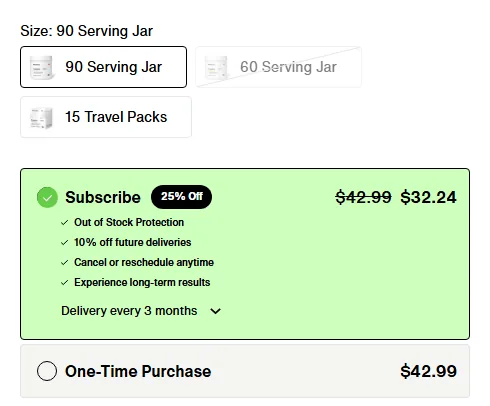The width and height of the screenshot is (490, 406).
Task: Click the checkmark beside Cancel or reschedule anytime
Action: (65, 263)
